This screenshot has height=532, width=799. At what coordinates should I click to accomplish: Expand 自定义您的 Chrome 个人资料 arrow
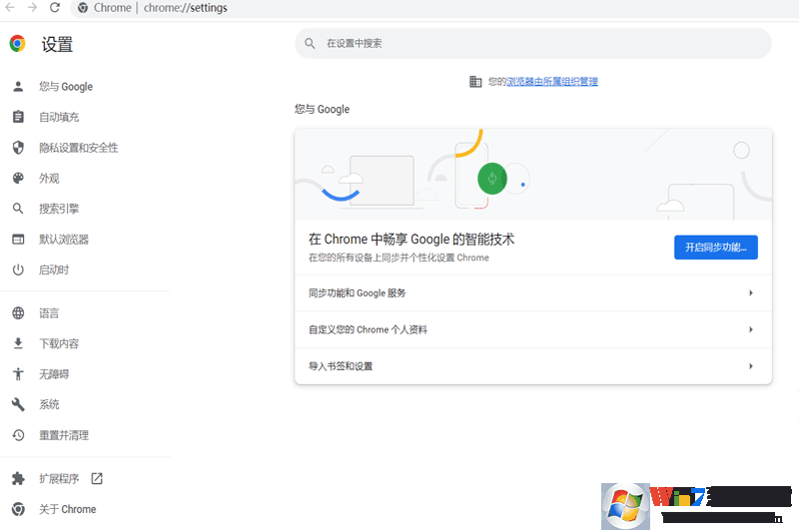click(x=751, y=329)
